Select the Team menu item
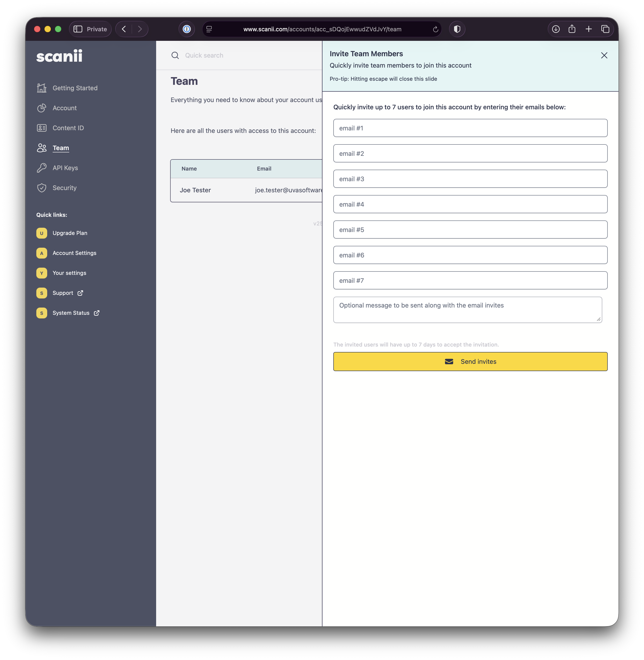644x660 pixels. (x=61, y=148)
